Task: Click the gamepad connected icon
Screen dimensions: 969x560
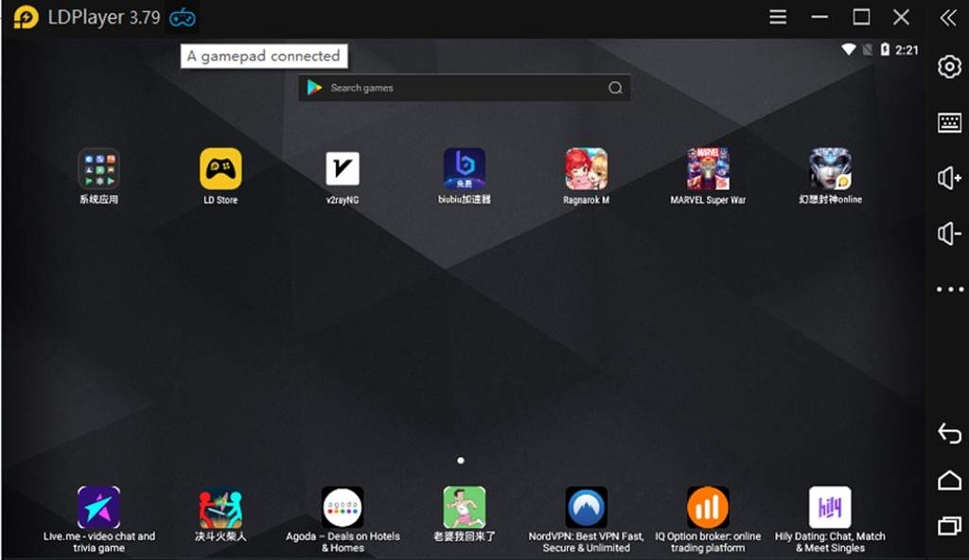Action: (x=182, y=17)
